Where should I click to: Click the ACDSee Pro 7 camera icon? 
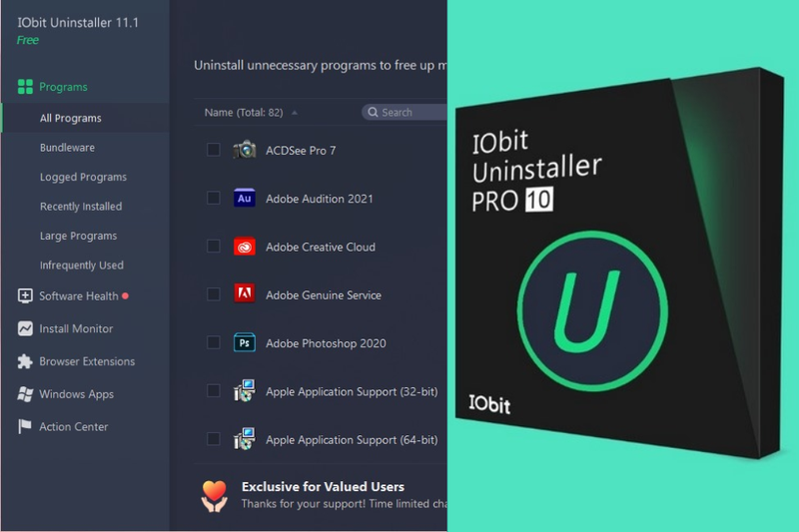[x=245, y=150]
